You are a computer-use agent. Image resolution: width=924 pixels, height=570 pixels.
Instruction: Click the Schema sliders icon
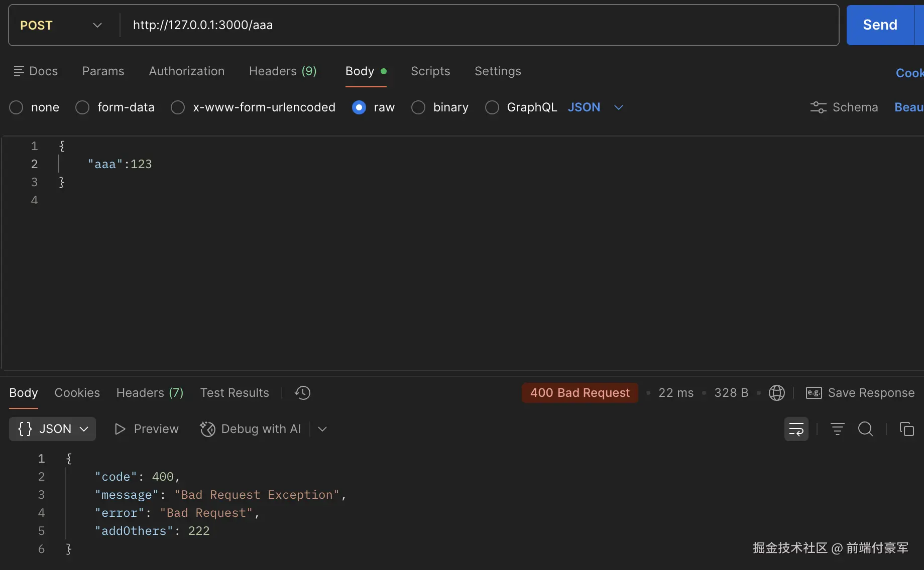pos(818,107)
